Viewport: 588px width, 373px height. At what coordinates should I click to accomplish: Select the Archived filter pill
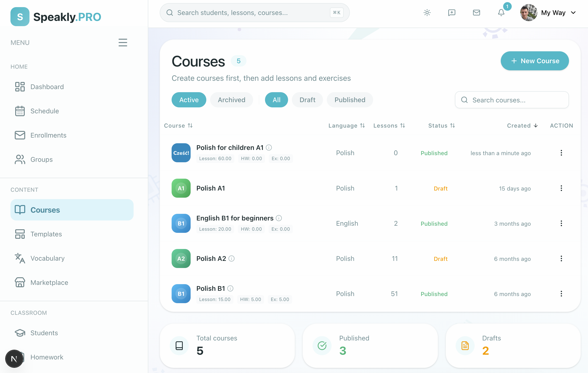point(231,100)
